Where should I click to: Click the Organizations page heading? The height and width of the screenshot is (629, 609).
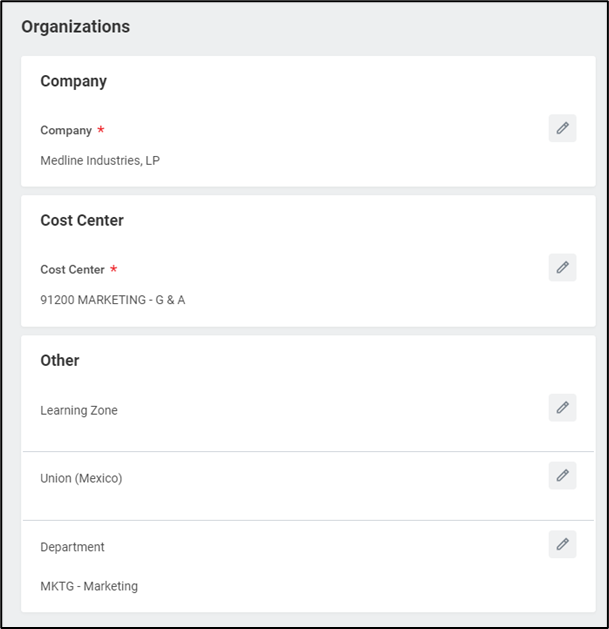coord(76,27)
